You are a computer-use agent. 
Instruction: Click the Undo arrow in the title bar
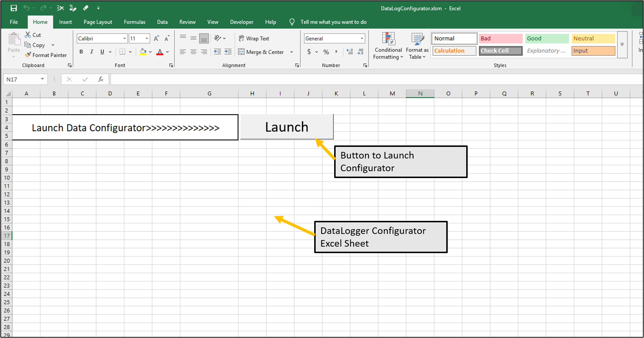(x=26, y=8)
